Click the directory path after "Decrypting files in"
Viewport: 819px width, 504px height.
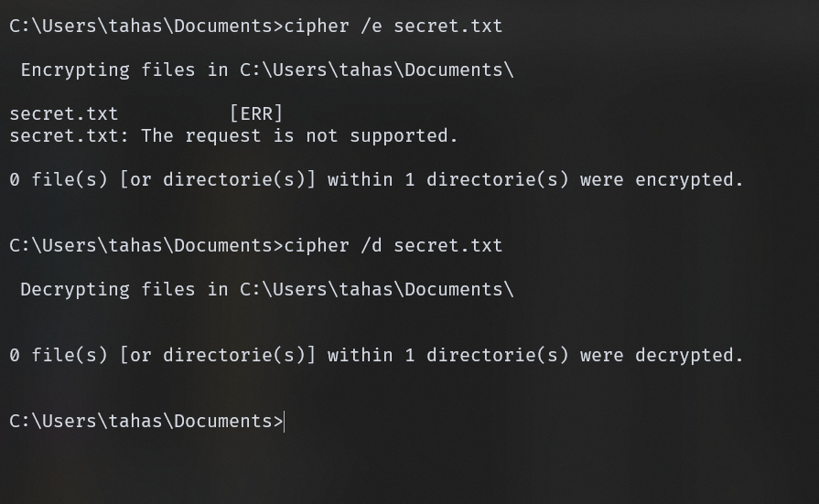coord(377,290)
